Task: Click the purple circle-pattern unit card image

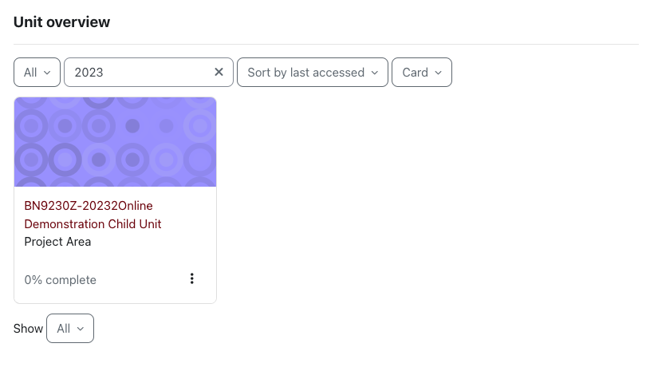Action: [x=115, y=142]
